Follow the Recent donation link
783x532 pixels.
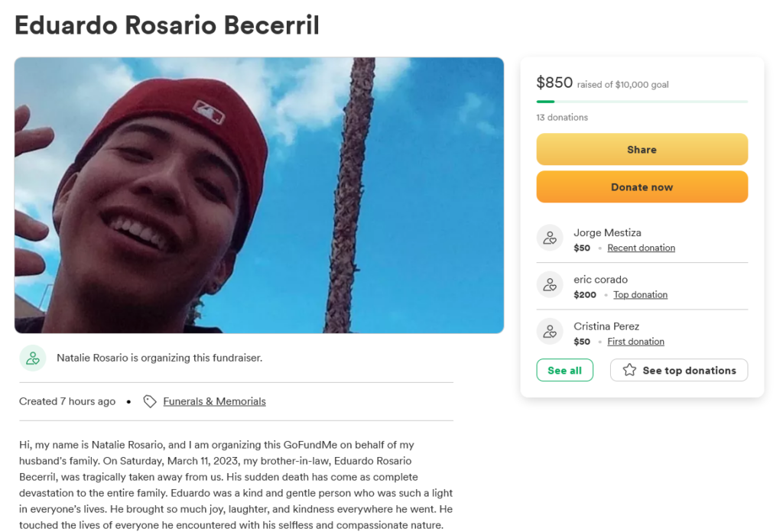click(x=641, y=248)
